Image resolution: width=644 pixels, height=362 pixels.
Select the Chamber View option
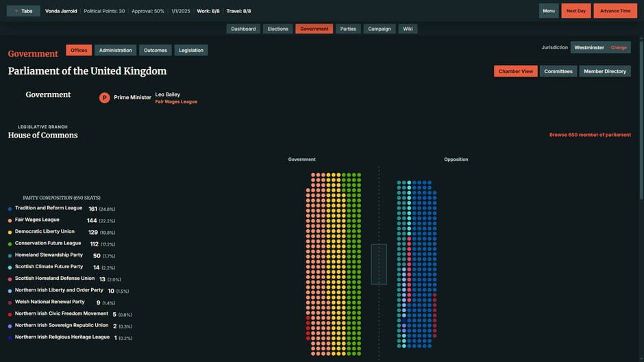point(515,71)
